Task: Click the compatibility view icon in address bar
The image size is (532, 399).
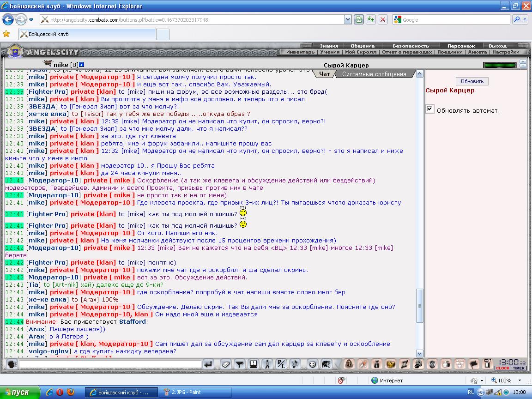Action: [x=359, y=19]
